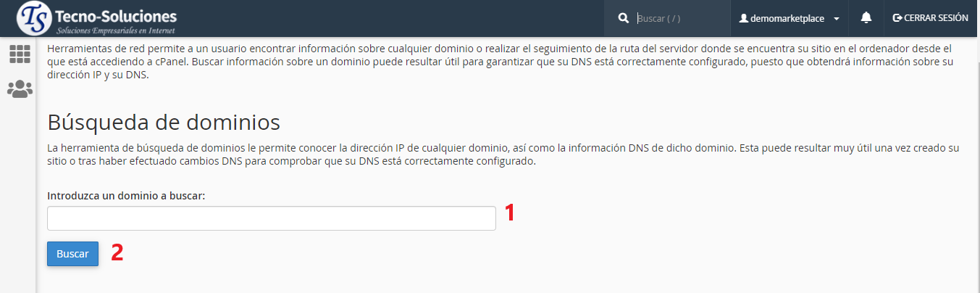Click the user silhouette icon beside demomarketplace
Image resolution: width=980 pixels, height=293 pixels.
(743, 18)
